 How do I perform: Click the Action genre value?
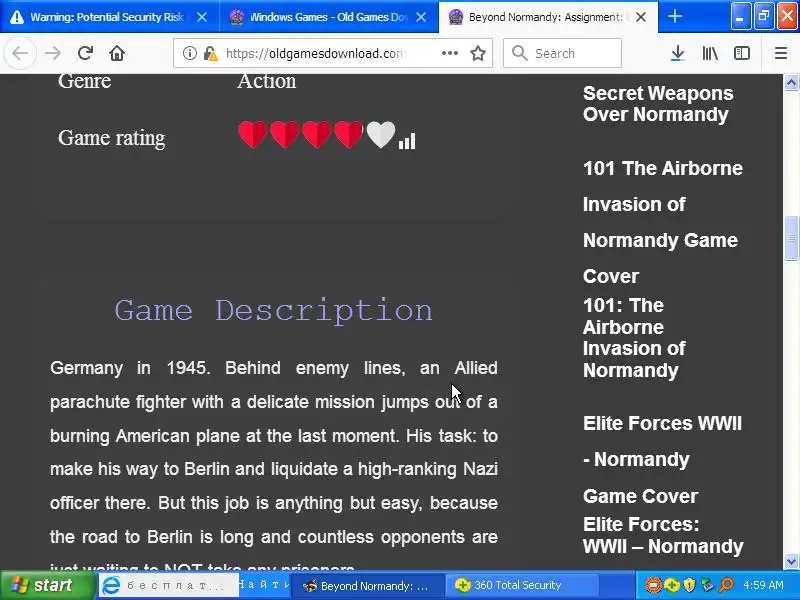(x=266, y=81)
